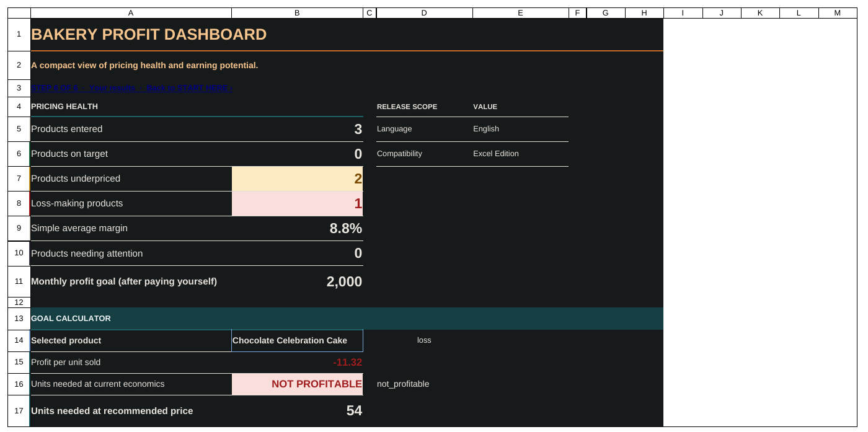This screenshot has width=868, height=432.
Task: Click the 'BAKERY PROFIT DASHBOARD' title cell
Action: pyautogui.click(x=149, y=35)
